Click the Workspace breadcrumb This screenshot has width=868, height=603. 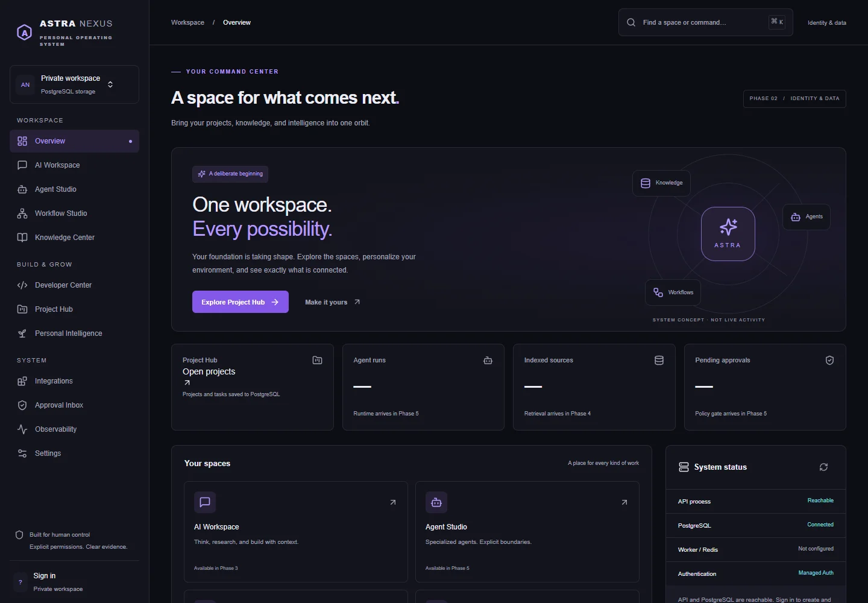[x=187, y=22]
